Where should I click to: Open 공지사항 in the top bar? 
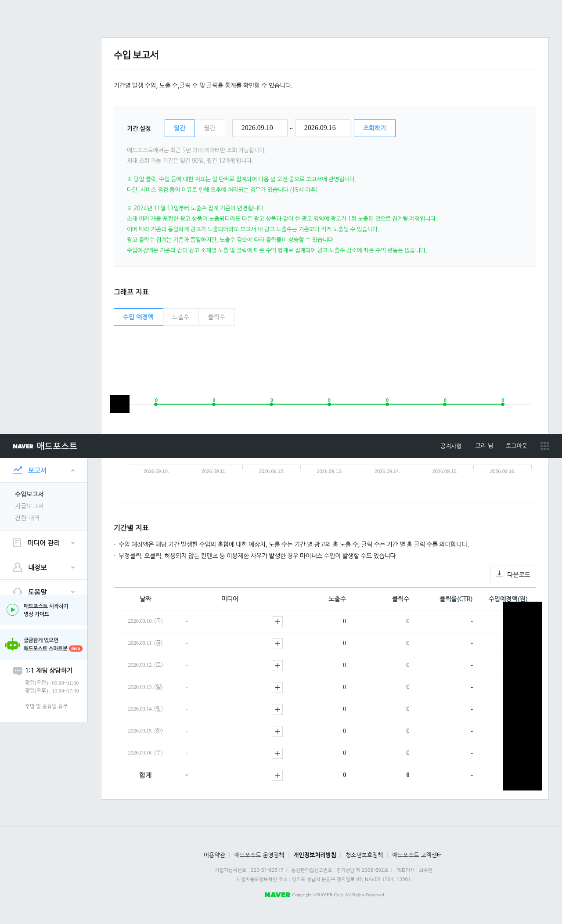451,446
